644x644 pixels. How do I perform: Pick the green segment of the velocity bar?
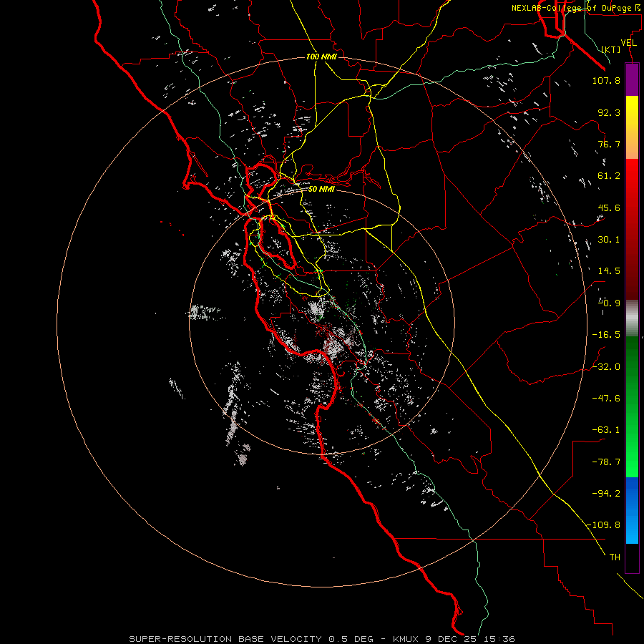(632, 406)
